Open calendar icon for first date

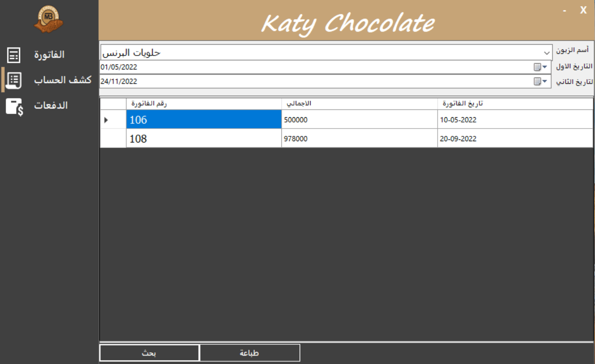[x=540, y=67]
